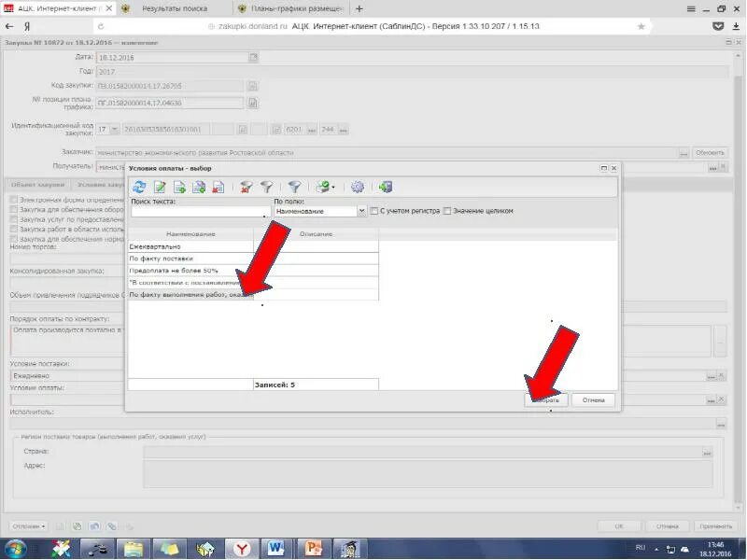Open the Заказчик ellipsis lookup button
The height and width of the screenshot is (560, 747).
tap(684, 153)
